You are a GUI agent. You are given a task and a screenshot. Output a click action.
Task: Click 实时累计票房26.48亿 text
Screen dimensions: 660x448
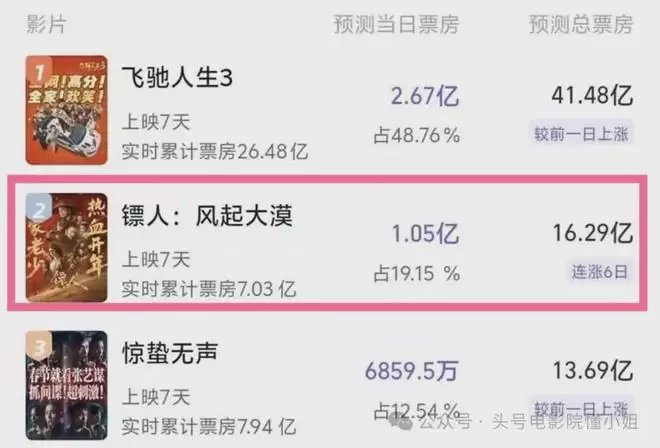click(215, 152)
